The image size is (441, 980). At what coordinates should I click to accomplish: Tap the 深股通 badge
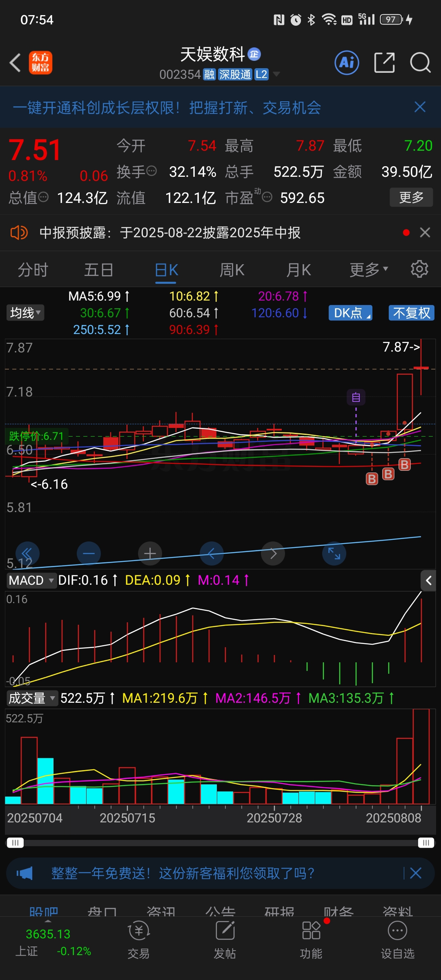tap(235, 74)
